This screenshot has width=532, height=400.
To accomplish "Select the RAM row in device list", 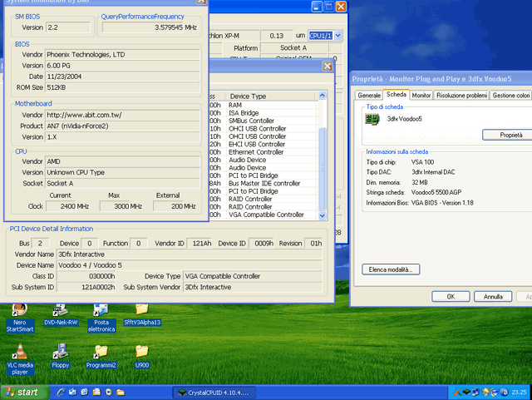I will (263, 105).
